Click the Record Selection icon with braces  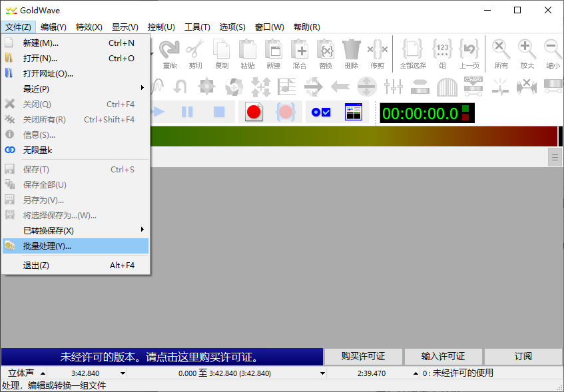[x=286, y=112]
